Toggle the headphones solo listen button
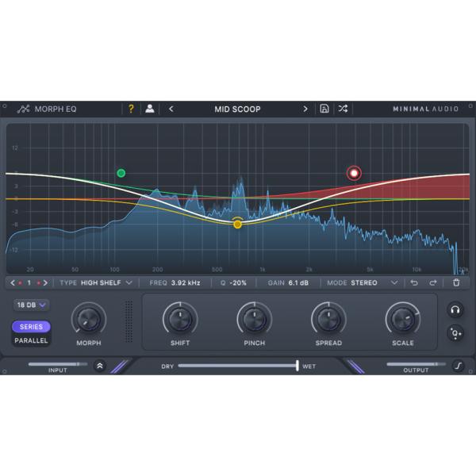 click(455, 310)
